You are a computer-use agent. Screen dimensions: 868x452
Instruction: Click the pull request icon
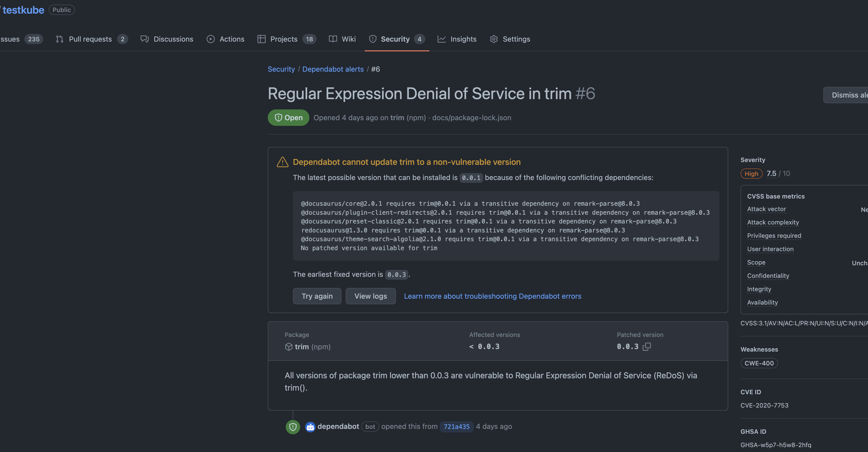tap(60, 39)
